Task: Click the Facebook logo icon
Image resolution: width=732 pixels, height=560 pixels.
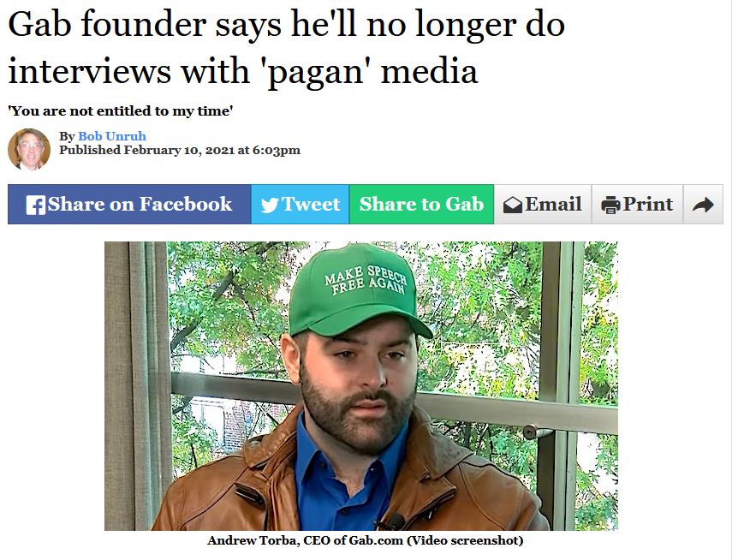Action: (x=35, y=205)
